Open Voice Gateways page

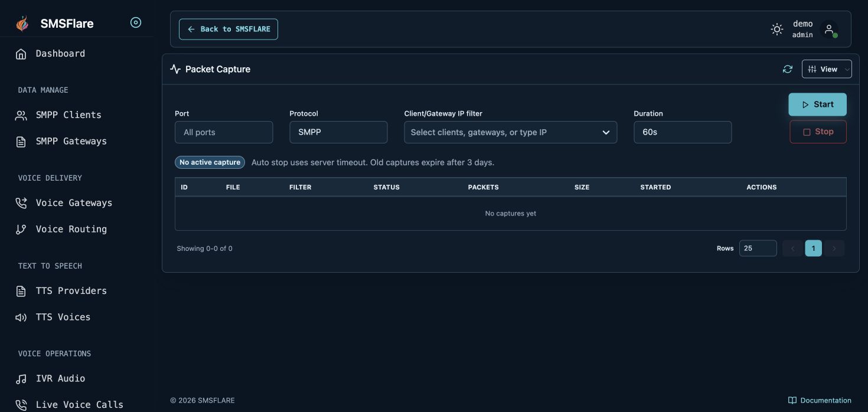point(74,203)
